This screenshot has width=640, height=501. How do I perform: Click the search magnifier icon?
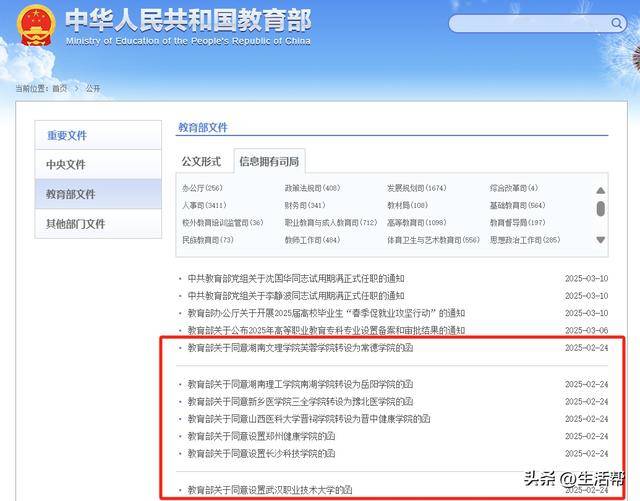617,23
